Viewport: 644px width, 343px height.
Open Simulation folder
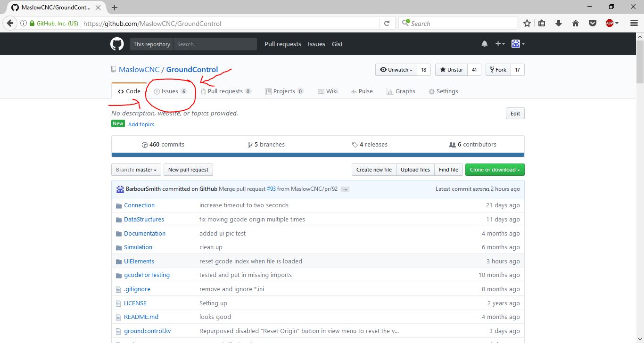tap(138, 247)
